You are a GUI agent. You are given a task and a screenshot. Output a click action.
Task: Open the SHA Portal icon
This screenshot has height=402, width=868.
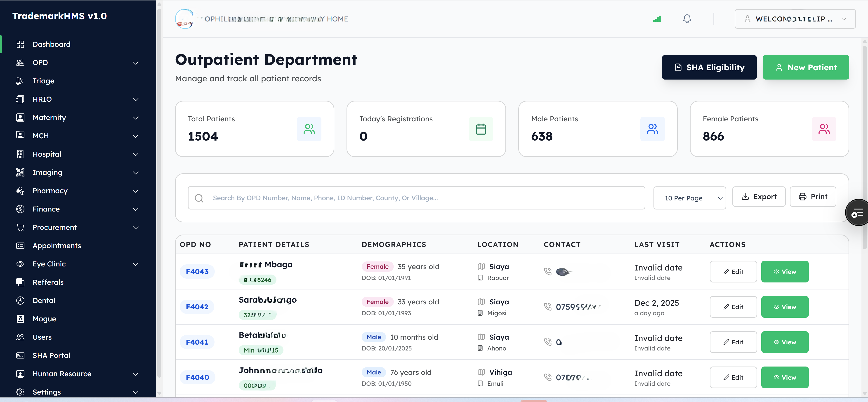coord(20,355)
